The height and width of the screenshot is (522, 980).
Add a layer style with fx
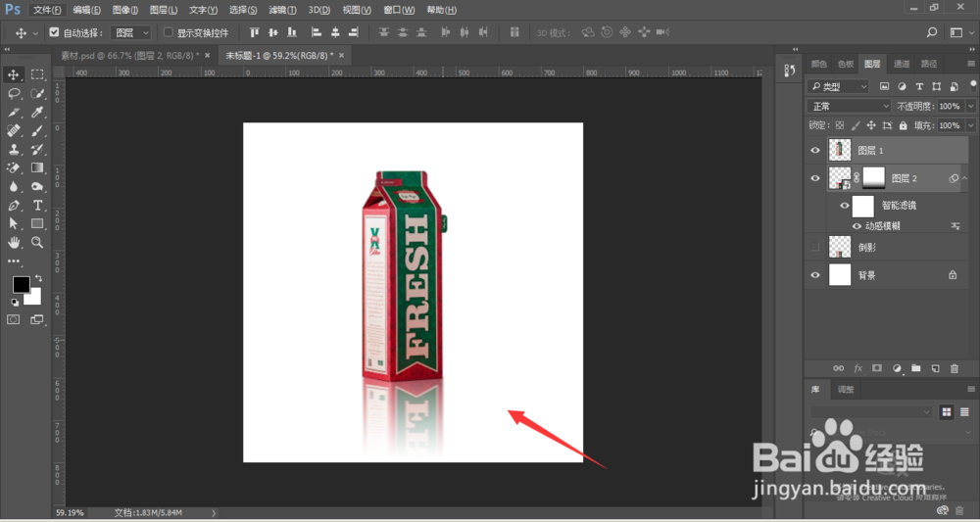[x=858, y=368]
